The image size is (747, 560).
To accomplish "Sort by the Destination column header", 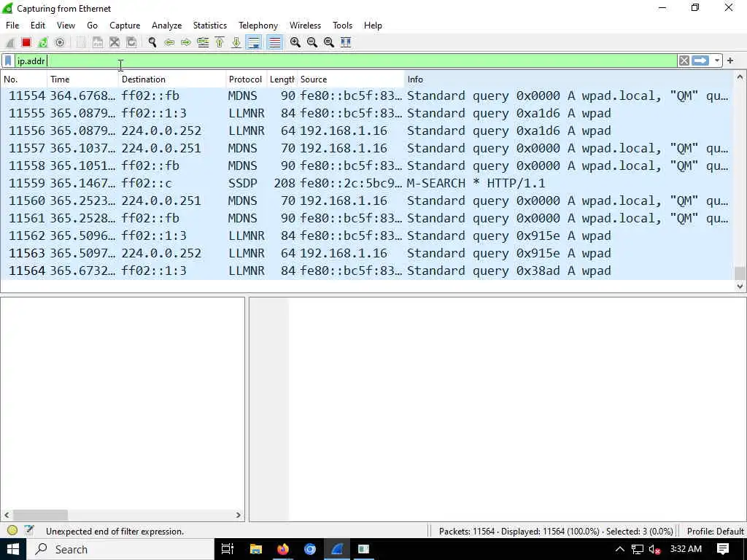I will click(172, 79).
